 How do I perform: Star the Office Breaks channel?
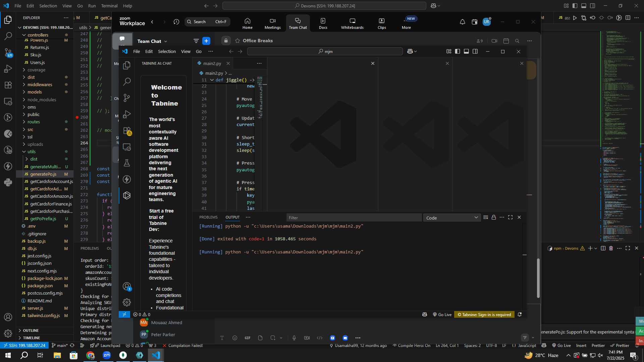(x=237, y=41)
